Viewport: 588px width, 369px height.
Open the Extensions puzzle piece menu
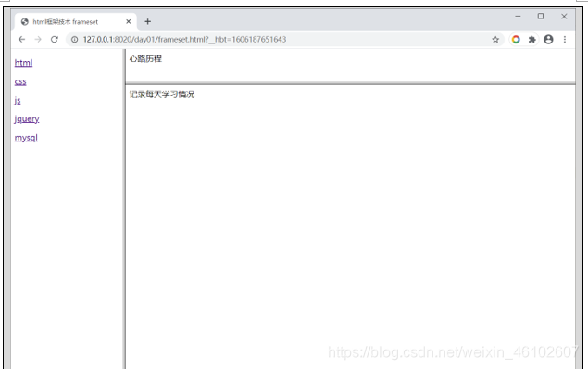(x=532, y=40)
